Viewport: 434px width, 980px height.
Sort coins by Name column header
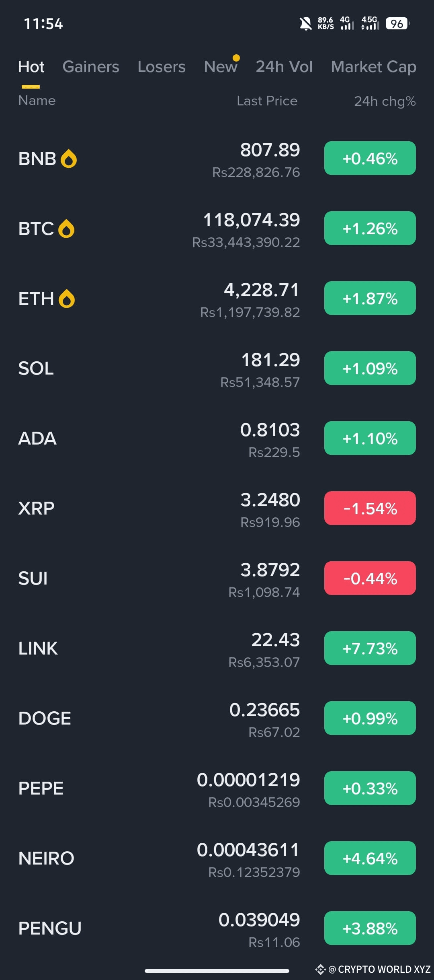(37, 101)
